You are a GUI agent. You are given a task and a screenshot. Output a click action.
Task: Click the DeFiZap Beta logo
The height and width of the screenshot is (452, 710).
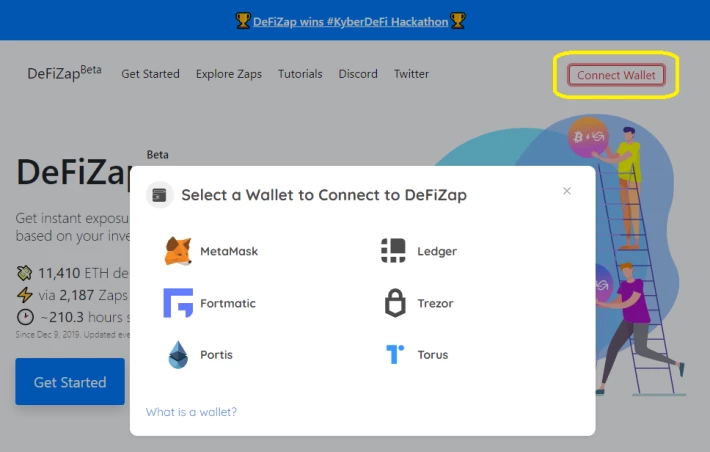pos(64,72)
